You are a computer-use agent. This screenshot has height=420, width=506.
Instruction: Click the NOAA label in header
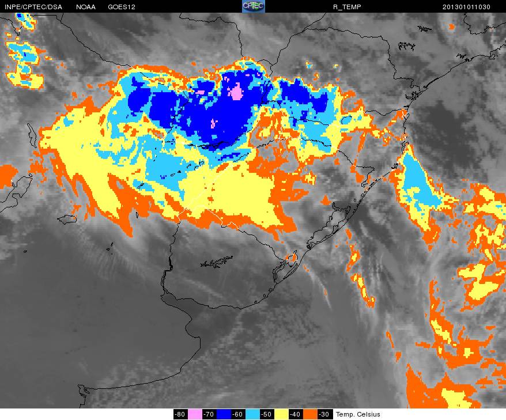coord(85,7)
